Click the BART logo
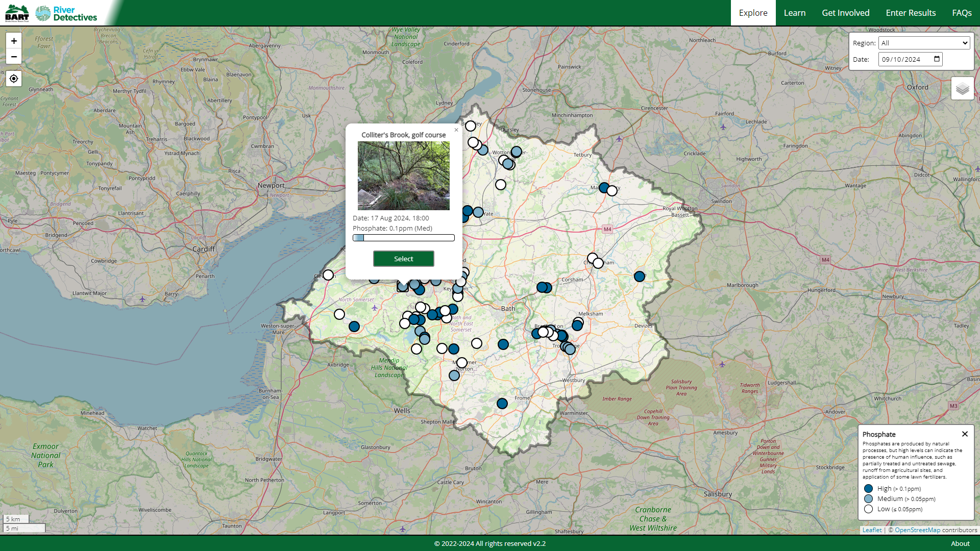980x551 pixels. (17, 13)
